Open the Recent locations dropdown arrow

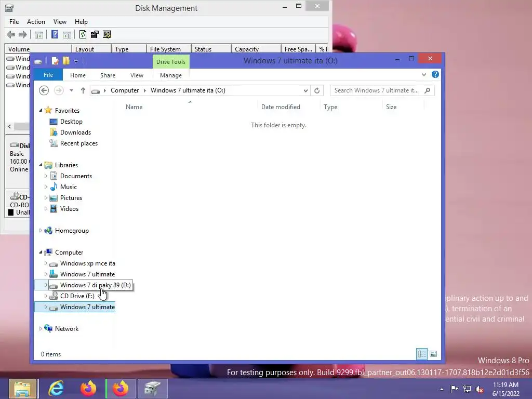point(71,90)
